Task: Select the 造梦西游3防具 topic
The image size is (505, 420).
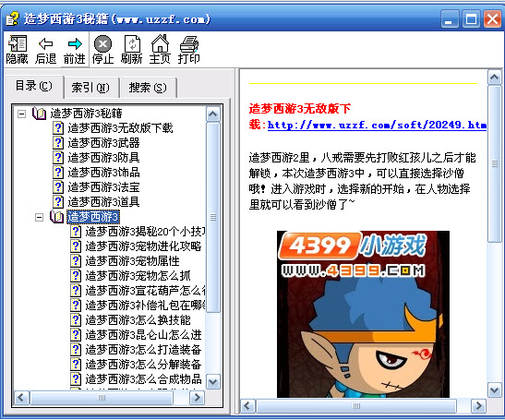Action: click(103, 158)
